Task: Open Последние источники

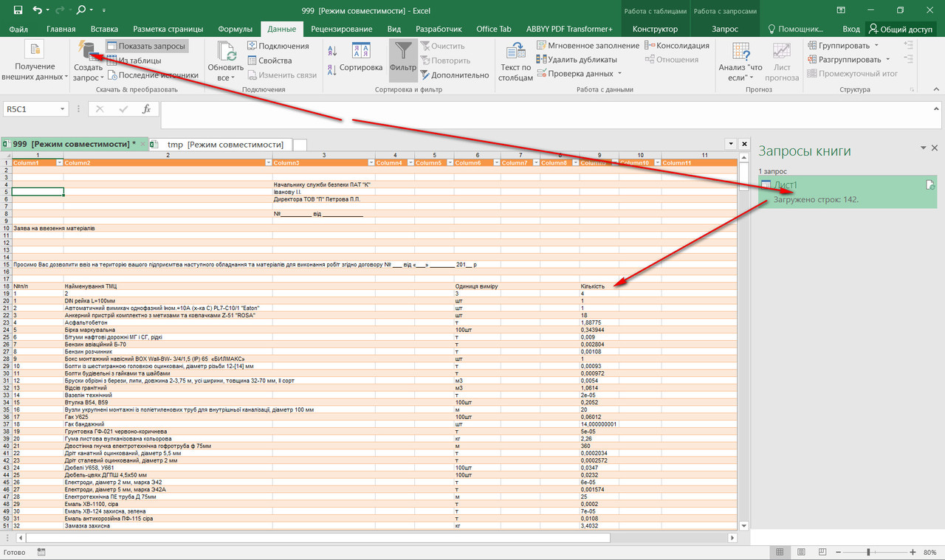Action: [153, 75]
